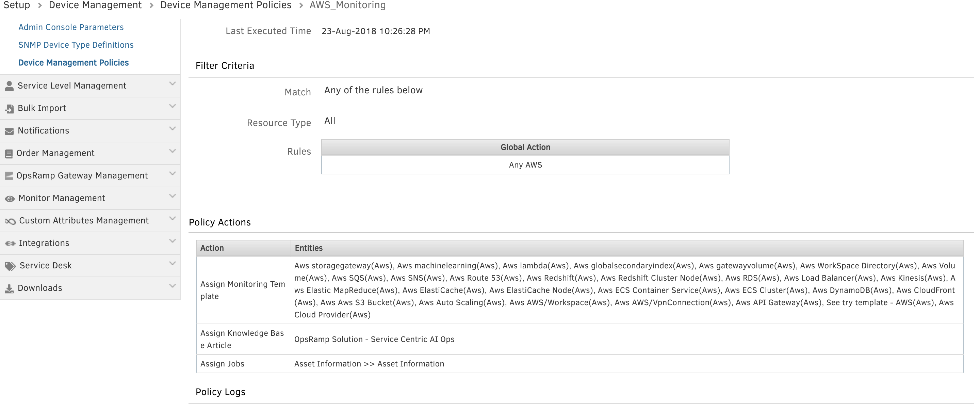The image size is (980, 408).
Task: Click the Custom Attributes Management icon
Action: point(10,220)
